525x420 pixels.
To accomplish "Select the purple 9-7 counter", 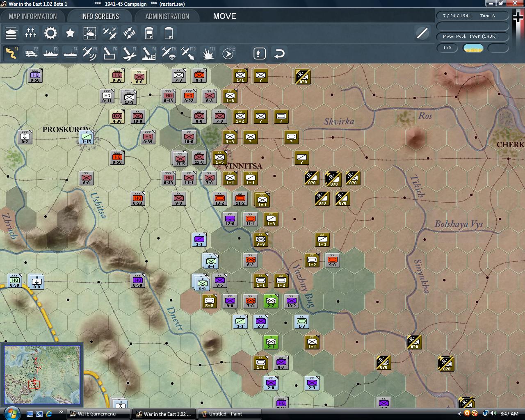I will pos(281,363).
